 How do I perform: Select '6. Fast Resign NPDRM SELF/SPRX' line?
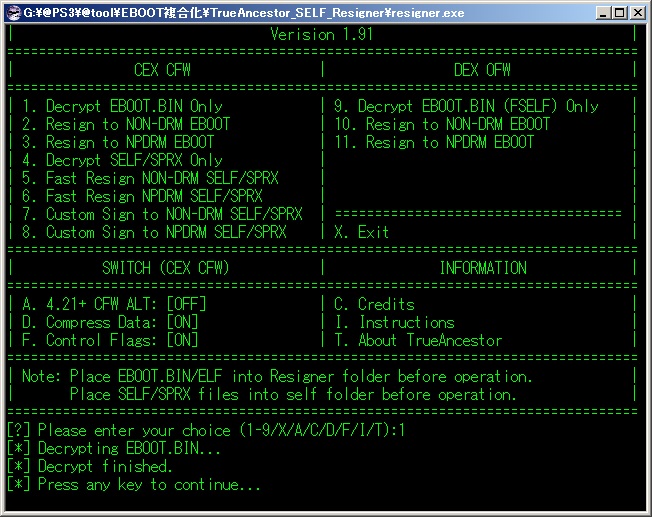[x=142, y=196]
